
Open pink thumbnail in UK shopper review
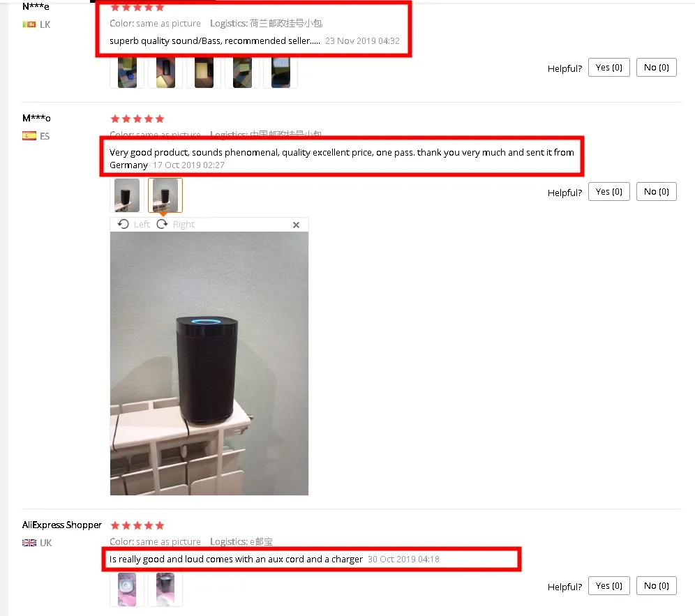tap(127, 589)
